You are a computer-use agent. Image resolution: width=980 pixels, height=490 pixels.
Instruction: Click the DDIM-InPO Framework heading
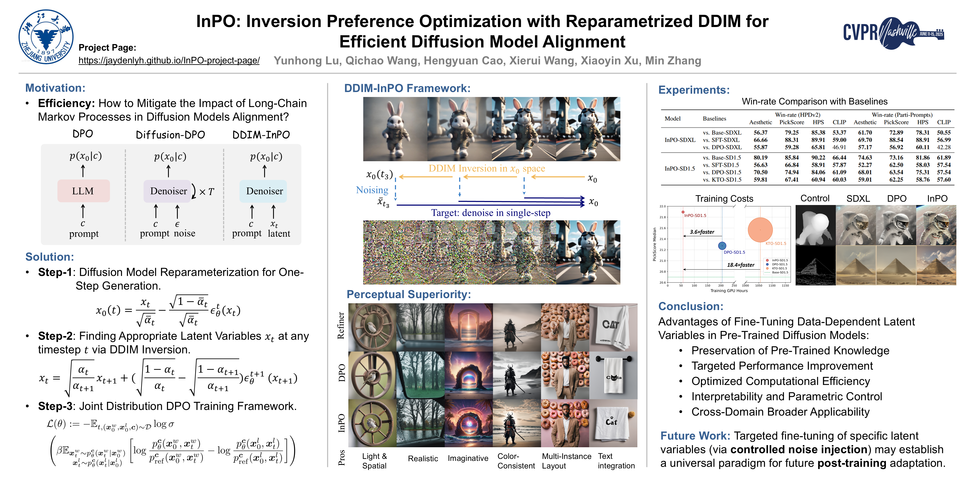tap(407, 88)
